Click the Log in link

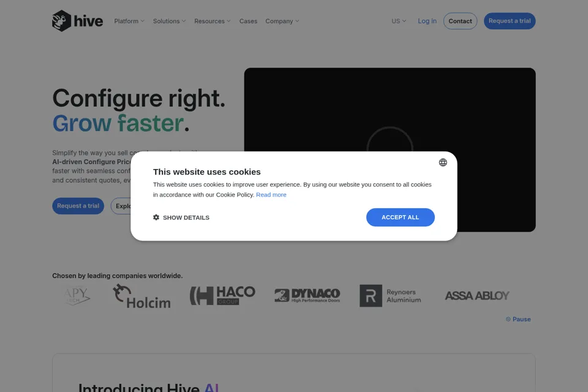click(x=427, y=21)
